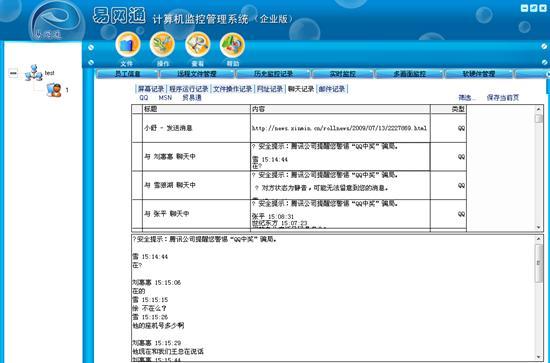
Task: Click lower-left round pin on toolbar panel
Action: click(91, 62)
